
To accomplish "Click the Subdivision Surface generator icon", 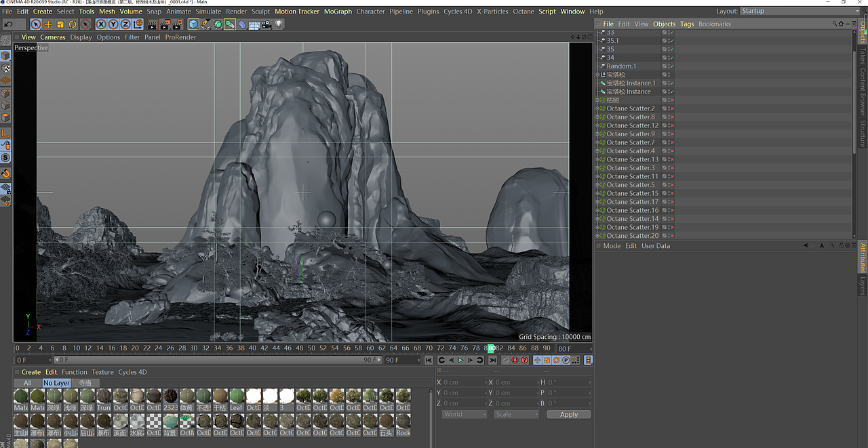I will coord(218,24).
